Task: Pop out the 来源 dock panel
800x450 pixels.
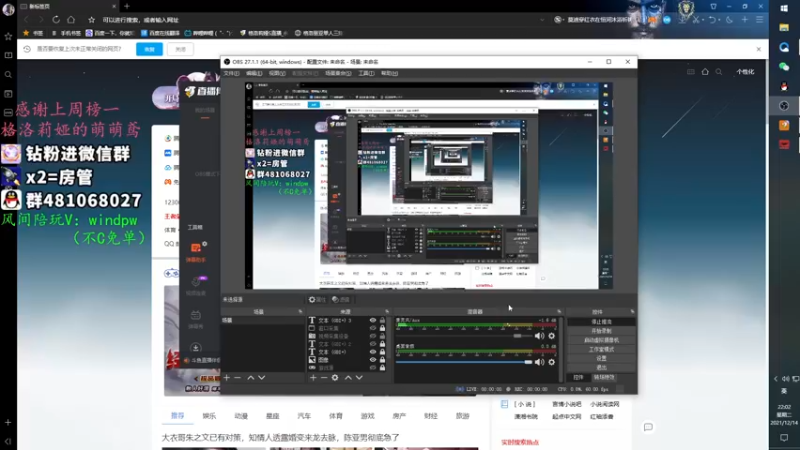Action: (387, 312)
